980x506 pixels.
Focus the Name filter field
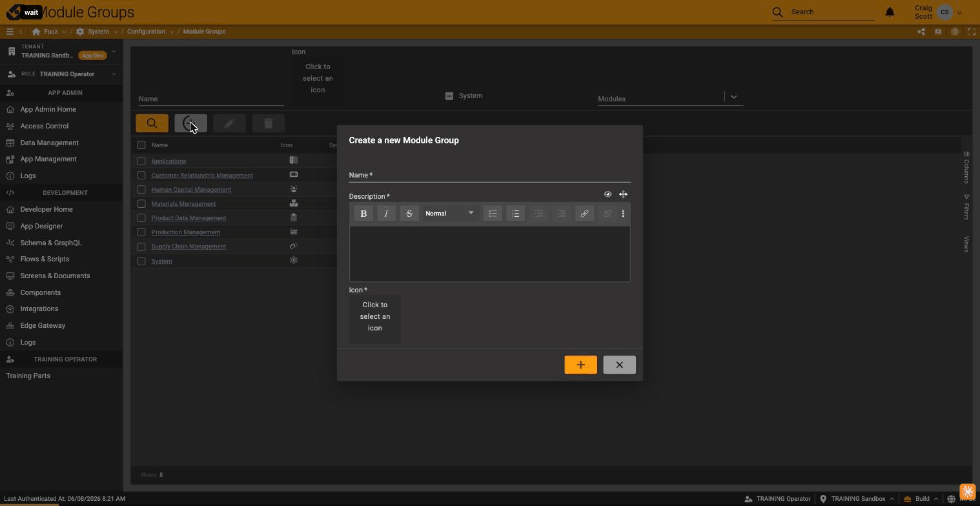pyautogui.click(x=211, y=99)
